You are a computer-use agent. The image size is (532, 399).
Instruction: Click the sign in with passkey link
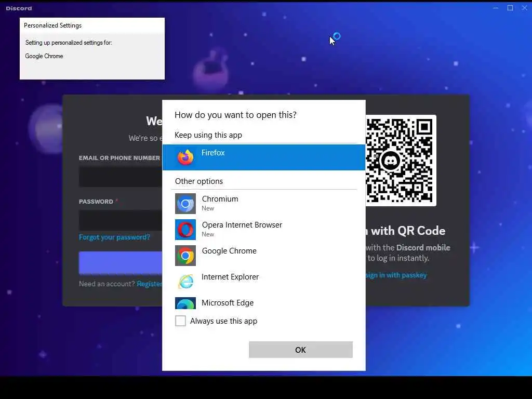point(396,275)
